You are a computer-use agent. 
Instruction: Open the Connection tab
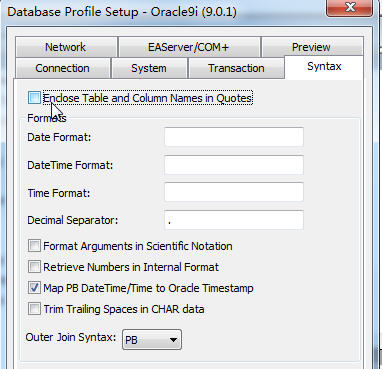coord(63,68)
